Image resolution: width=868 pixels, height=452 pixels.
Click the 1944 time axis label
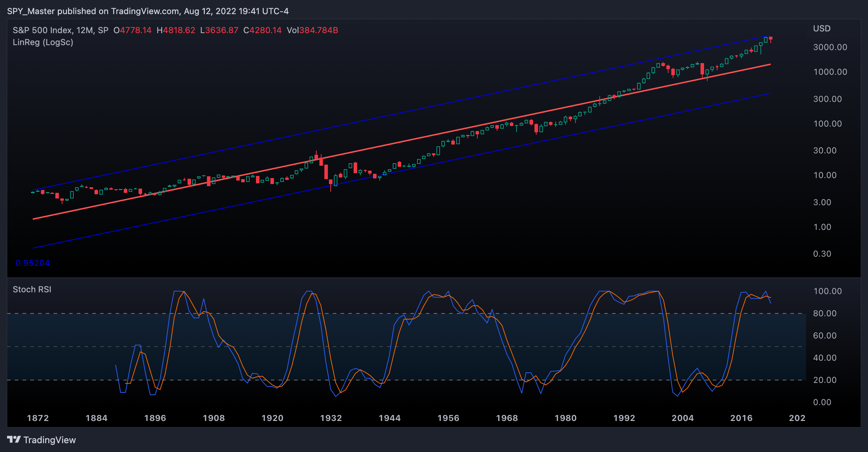point(390,418)
